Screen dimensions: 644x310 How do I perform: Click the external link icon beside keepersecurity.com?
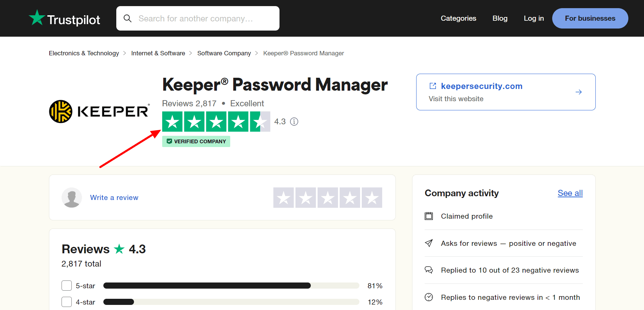pyautogui.click(x=433, y=86)
